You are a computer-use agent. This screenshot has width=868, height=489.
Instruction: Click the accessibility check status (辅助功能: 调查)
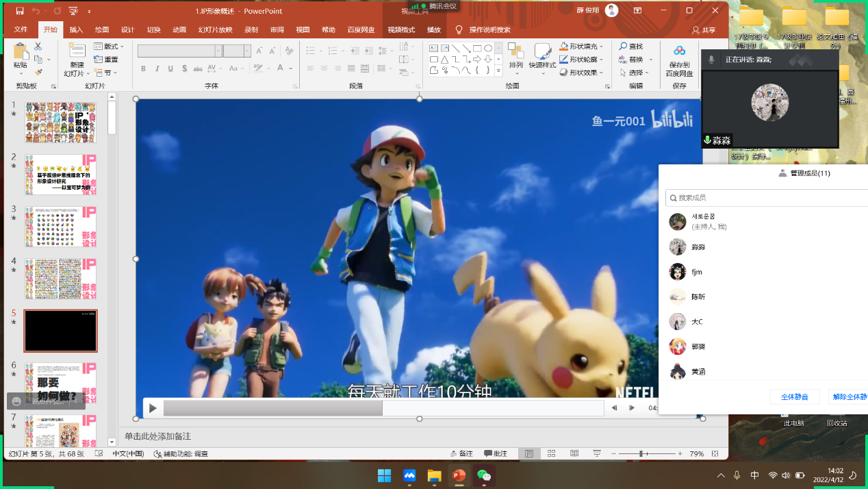(x=181, y=454)
